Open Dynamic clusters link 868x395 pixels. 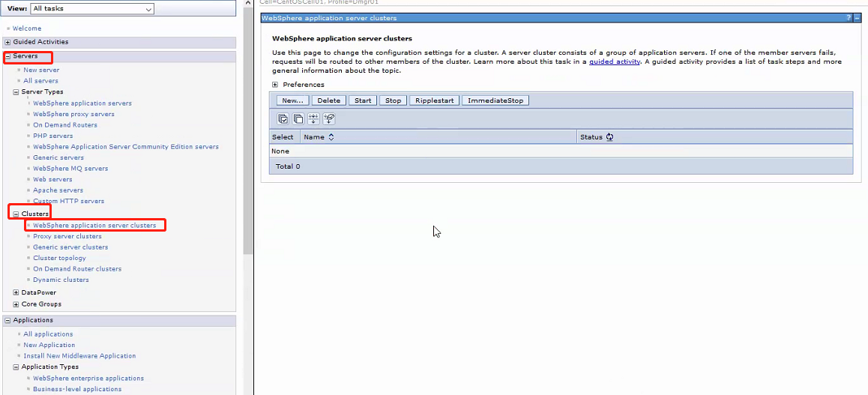61,280
